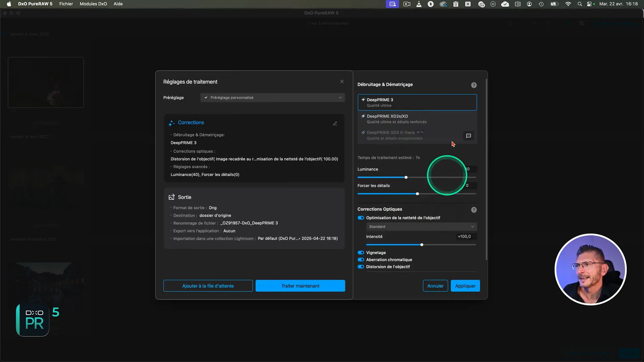Click the Creative Cloud sync menu bar icon
The height and width of the screenshot is (362, 644).
pos(443,4)
